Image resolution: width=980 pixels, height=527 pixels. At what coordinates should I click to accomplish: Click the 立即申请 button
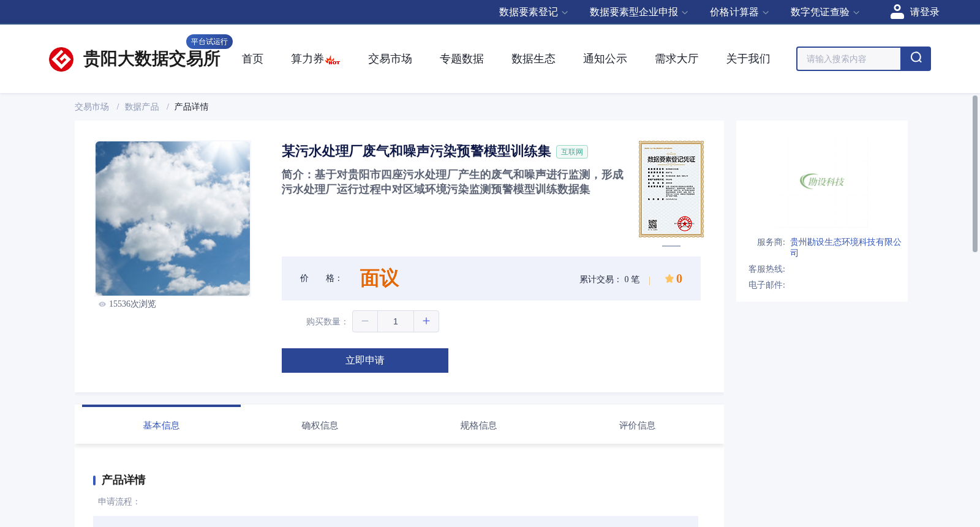pyautogui.click(x=365, y=361)
